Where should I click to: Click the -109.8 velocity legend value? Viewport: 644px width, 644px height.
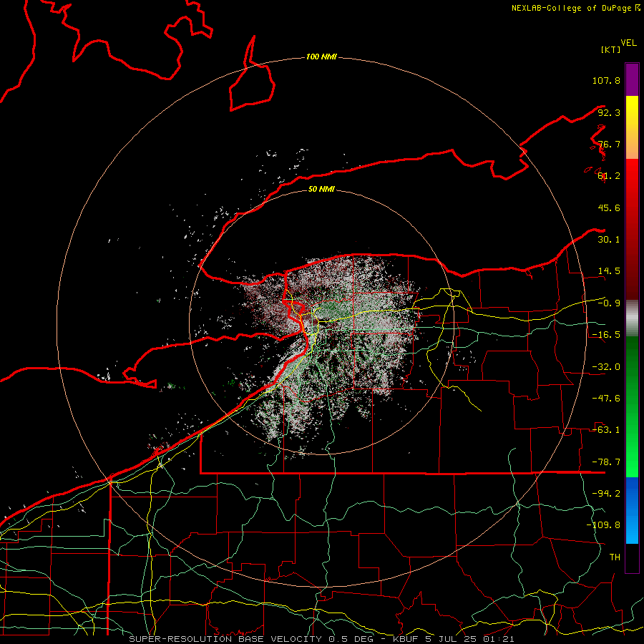603,525
